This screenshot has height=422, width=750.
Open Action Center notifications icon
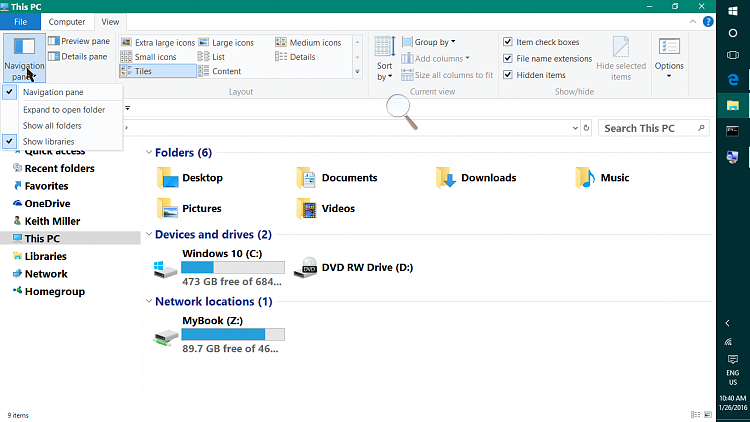pos(733,359)
